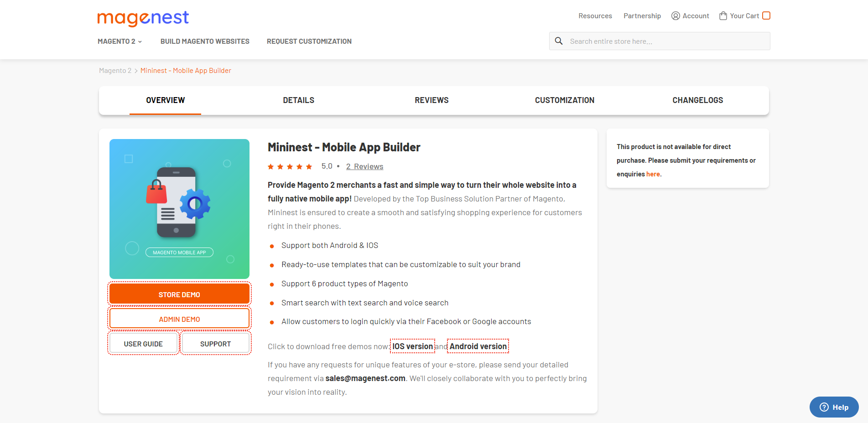Go to Account page
This screenshot has width=868, height=423.
[690, 16]
